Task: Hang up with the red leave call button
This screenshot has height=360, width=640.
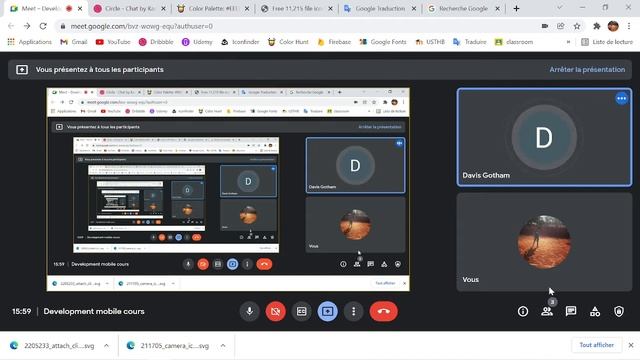Action: pyautogui.click(x=383, y=311)
